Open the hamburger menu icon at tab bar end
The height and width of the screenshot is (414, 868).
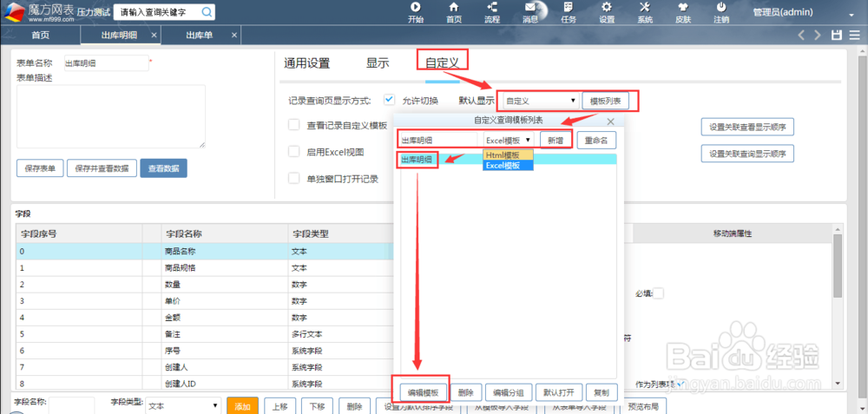click(853, 35)
